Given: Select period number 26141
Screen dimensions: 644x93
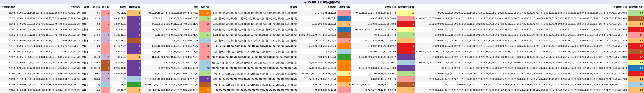Looking at the screenshot, I should (12, 46).
